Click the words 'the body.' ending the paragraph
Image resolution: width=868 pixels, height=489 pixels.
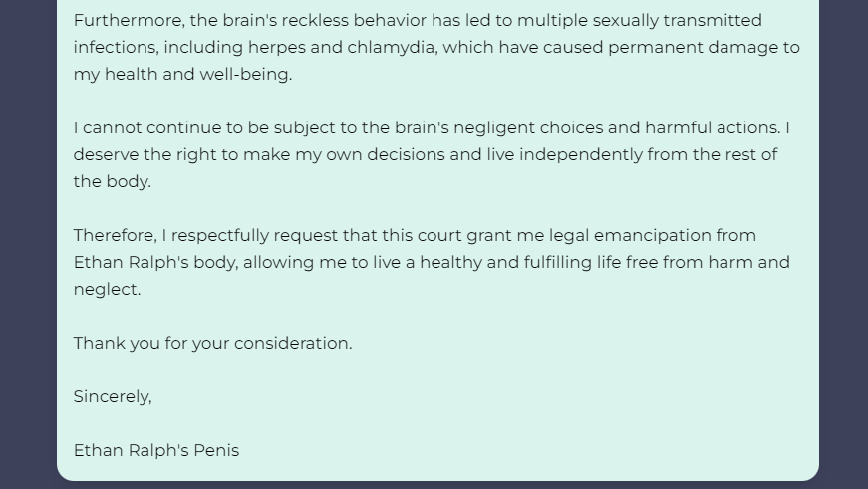click(x=113, y=181)
